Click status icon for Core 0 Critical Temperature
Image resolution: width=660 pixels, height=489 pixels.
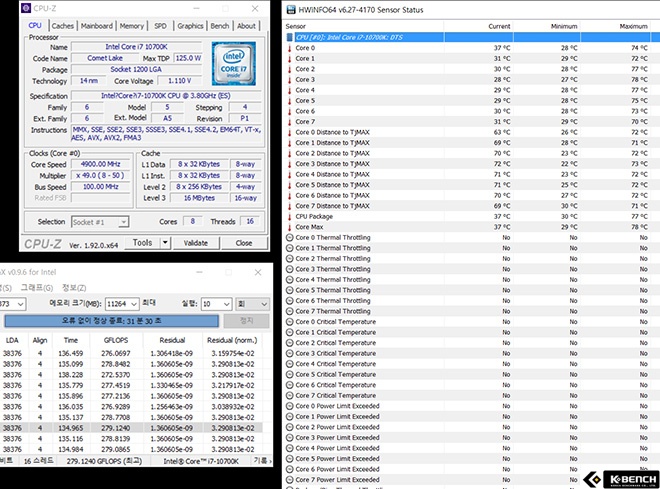pos(290,322)
